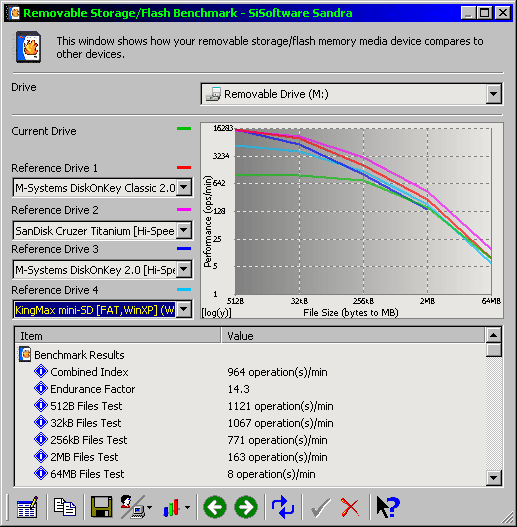Expand Reference Drive 3 DiskOnKey 2.0 list

(x=184, y=269)
